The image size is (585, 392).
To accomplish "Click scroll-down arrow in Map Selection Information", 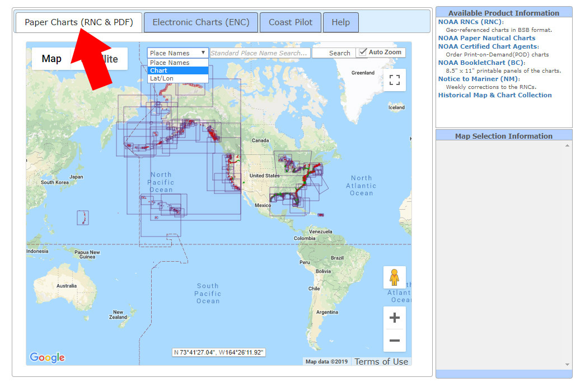I will point(567,365).
